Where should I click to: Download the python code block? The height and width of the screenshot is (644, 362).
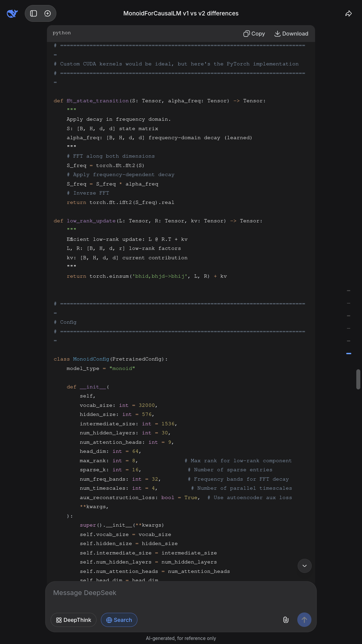pyautogui.click(x=291, y=34)
